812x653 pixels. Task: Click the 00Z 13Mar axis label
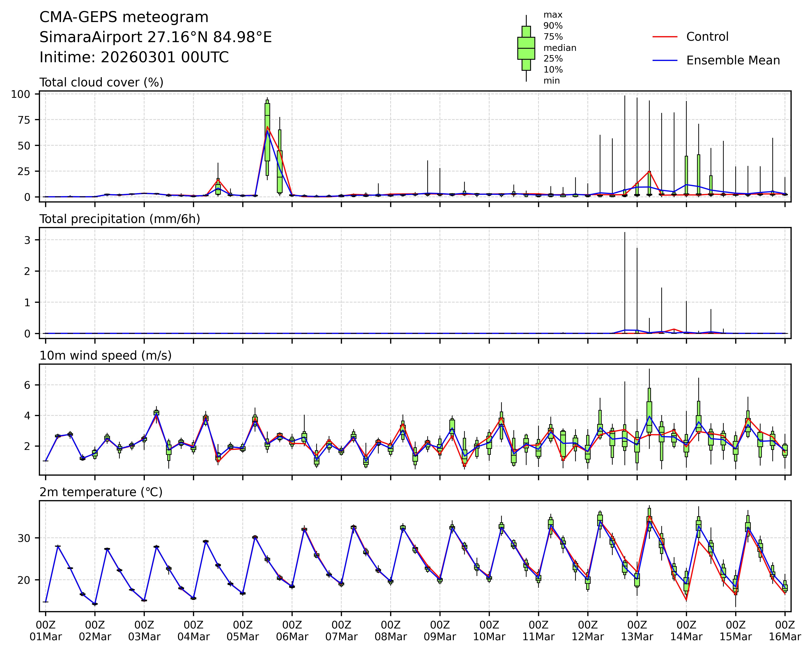637,631
